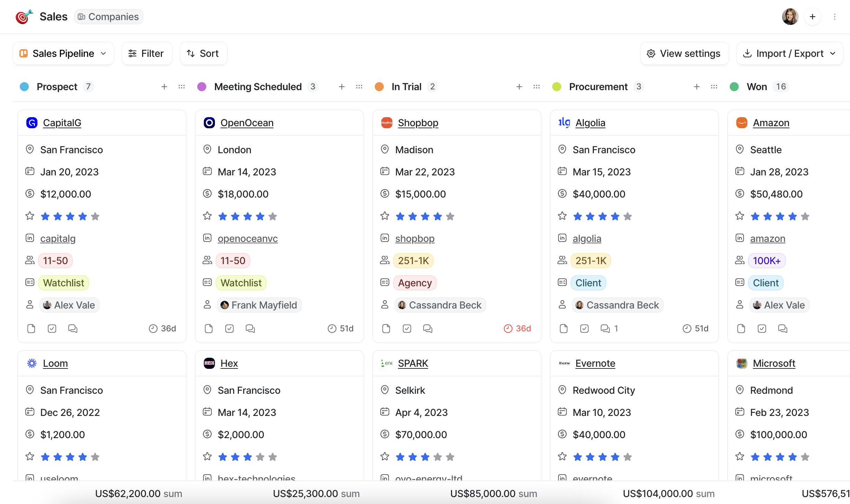Click the comments icon on CapitalG card
Image resolution: width=850 pixels, height=504 pixels.
point(73,329)
